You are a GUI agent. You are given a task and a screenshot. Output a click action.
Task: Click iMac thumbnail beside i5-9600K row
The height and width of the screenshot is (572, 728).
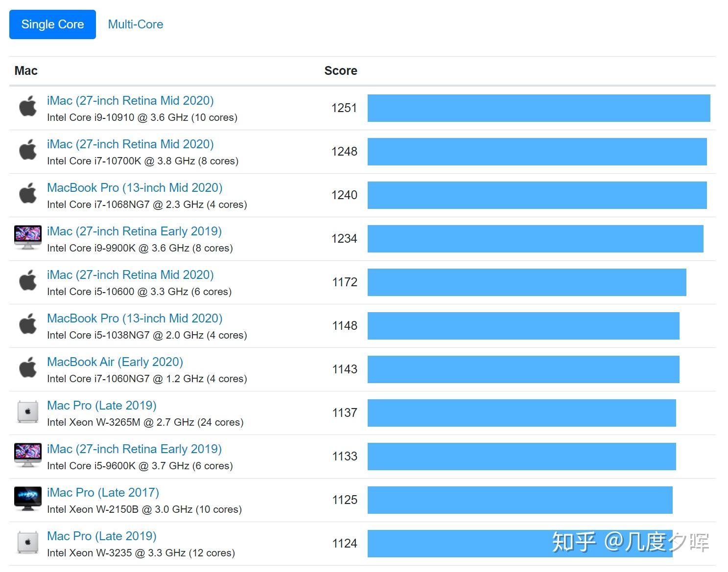coord(28,455)
